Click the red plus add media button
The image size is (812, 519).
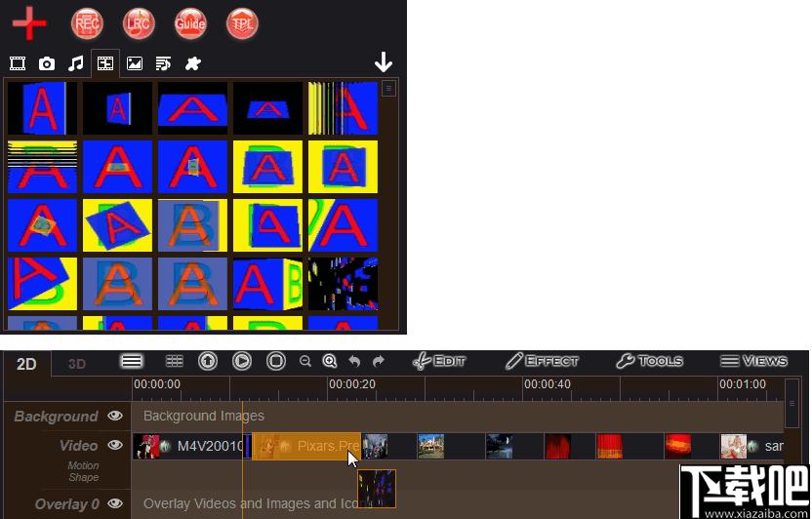click(x=29, y=23)
